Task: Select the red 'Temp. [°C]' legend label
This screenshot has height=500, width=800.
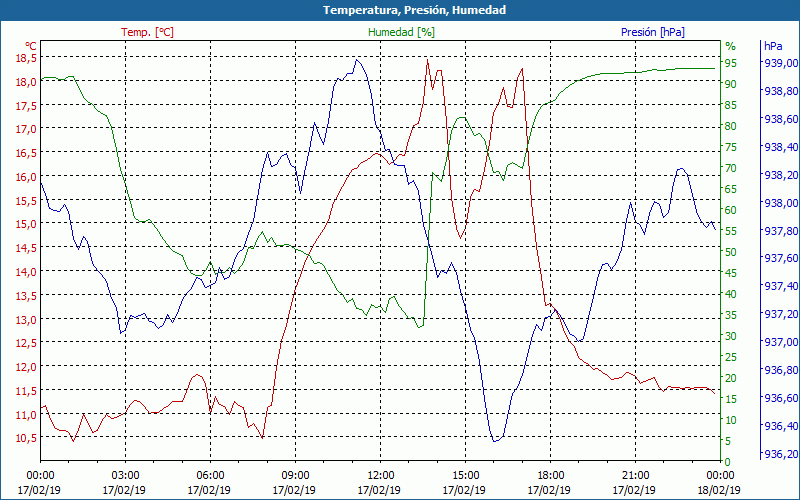Action: pos(147,32)
